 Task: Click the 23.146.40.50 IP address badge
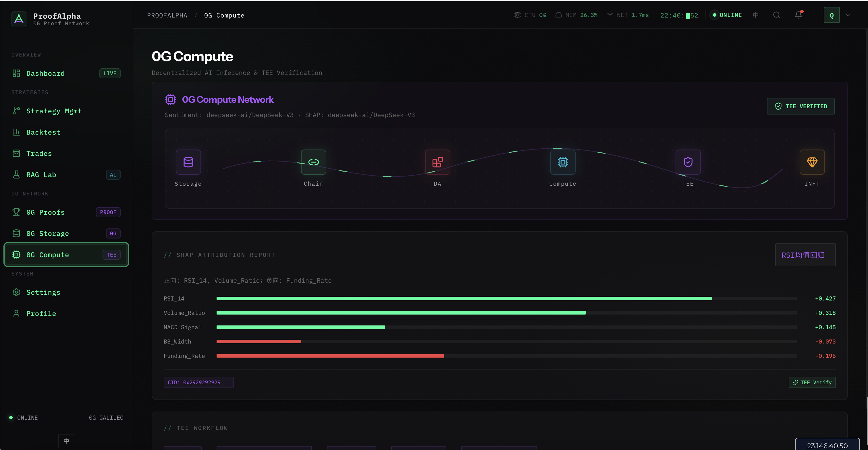[827, 445]
